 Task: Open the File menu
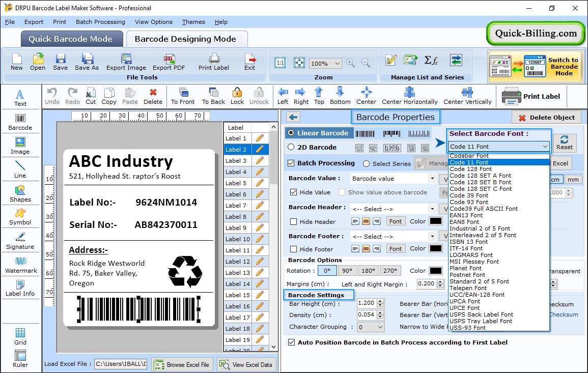pyautogui.click(x=10, y=22)
